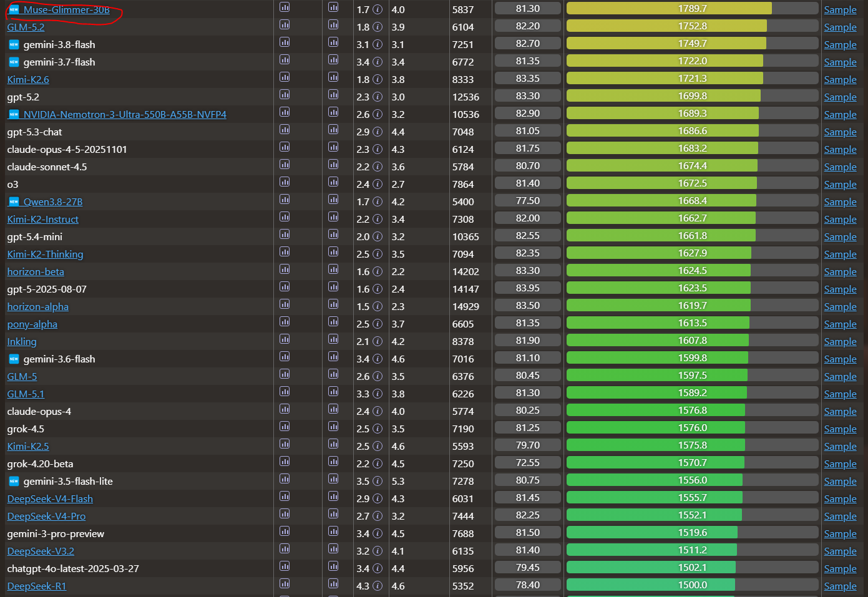Open the Inkling model link

click(22, 342)
